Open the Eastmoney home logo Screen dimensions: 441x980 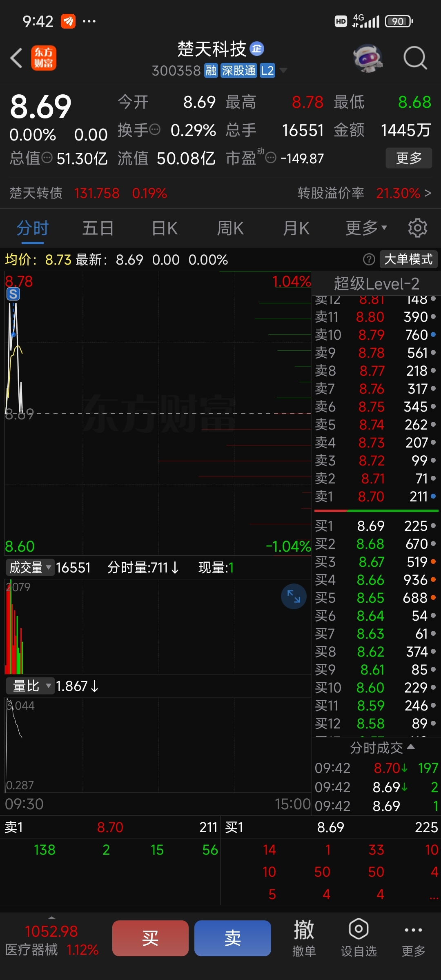(x=44, y=58)
